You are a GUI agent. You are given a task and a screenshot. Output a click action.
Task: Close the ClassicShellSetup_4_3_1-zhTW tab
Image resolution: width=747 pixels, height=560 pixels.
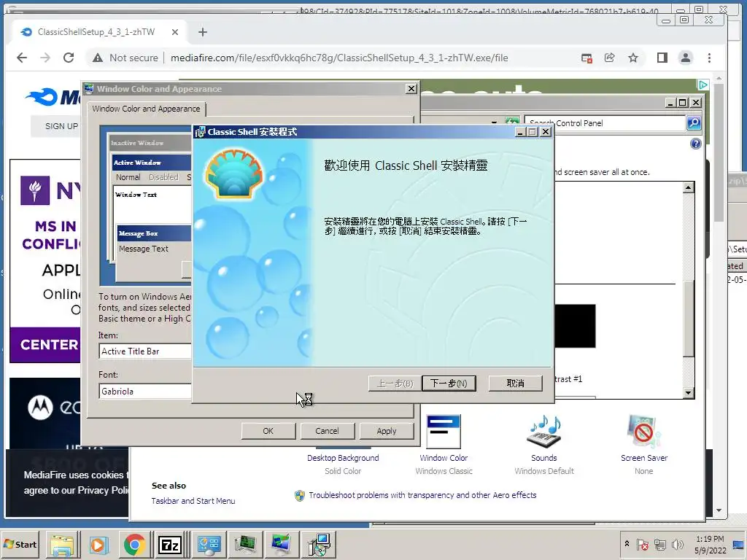[175, 32]
